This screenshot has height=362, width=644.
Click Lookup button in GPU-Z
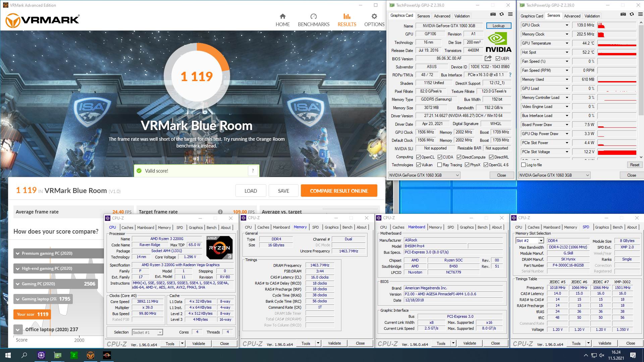coord(498,26)
